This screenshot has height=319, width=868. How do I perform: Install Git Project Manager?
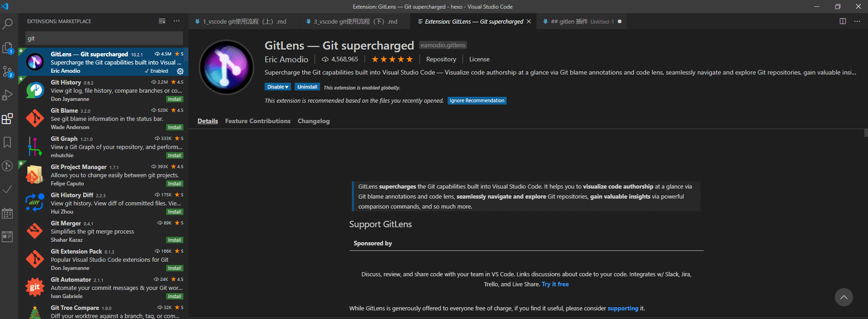coord(174,184)
